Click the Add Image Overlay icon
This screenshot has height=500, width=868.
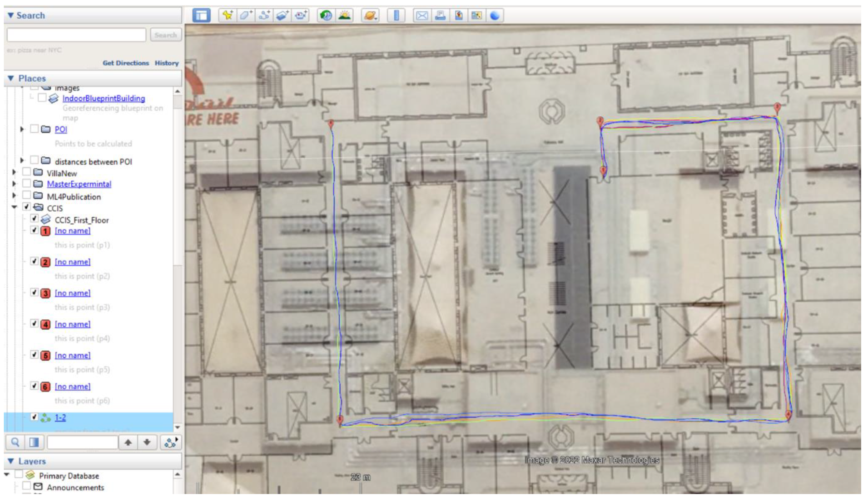click(x=282, y=15)
